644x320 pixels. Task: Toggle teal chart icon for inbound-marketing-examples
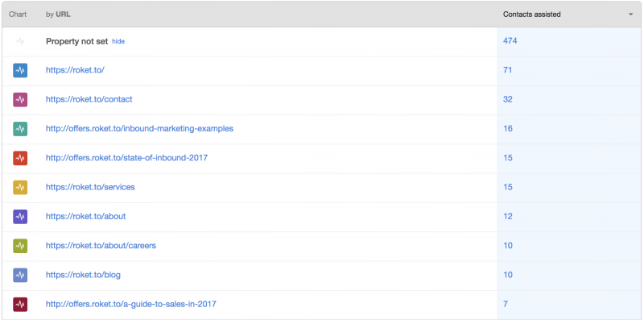point(20,129)
